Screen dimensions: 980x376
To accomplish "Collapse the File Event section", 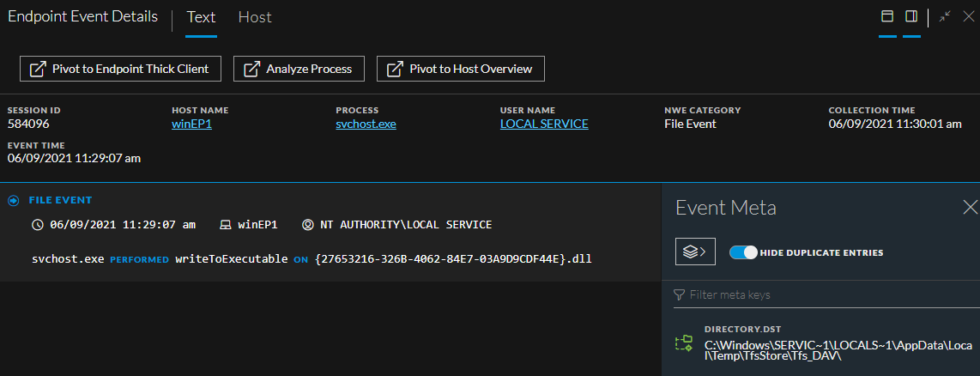I will click(13, 200).
